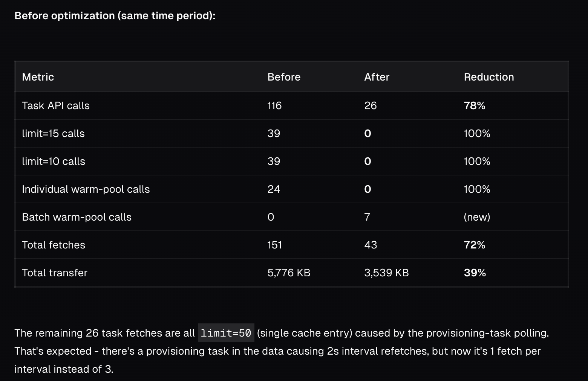Click the 3,539 KB after value
This screenshot has width=588, height=381.
point(386,273)
